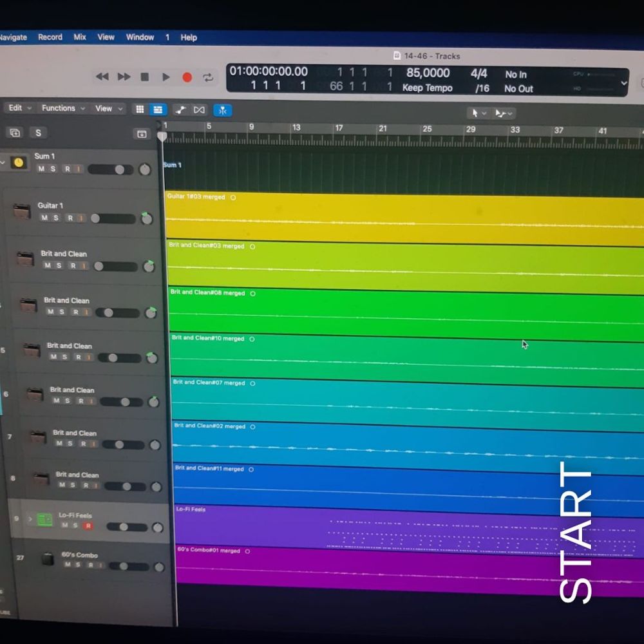Click the 60's Combo pan knob

159,567
